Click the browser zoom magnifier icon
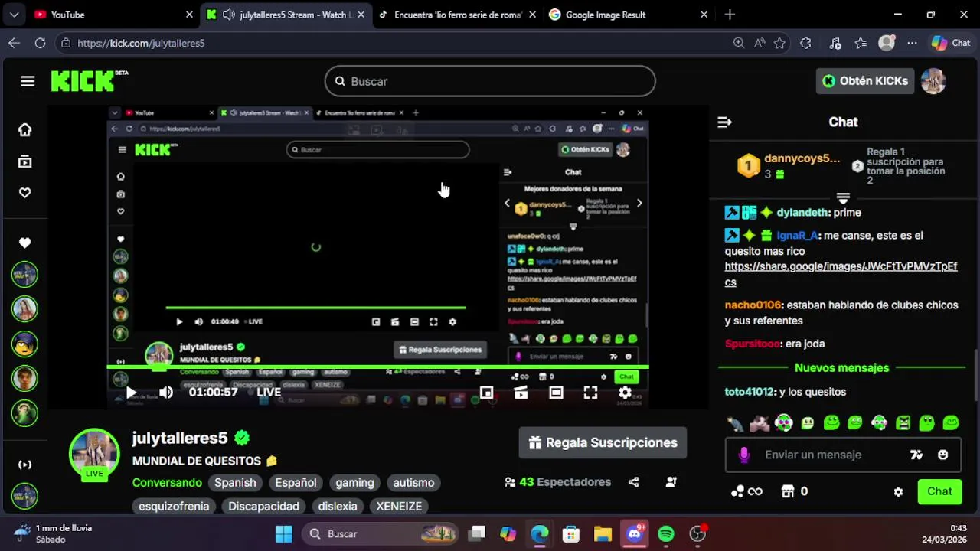The width and height of the screenshot is (980, 551). [x=738, y=44]
